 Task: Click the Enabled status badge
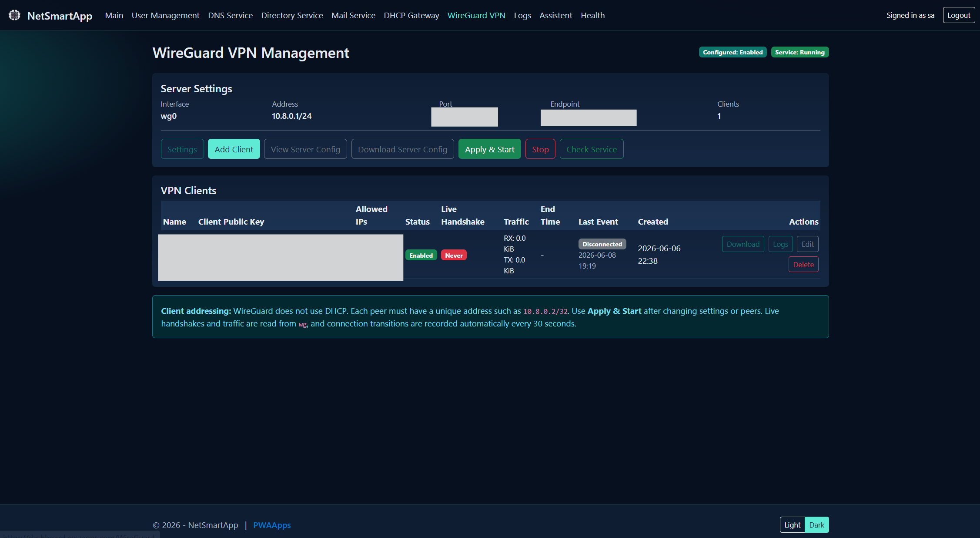tap(421, 256)
